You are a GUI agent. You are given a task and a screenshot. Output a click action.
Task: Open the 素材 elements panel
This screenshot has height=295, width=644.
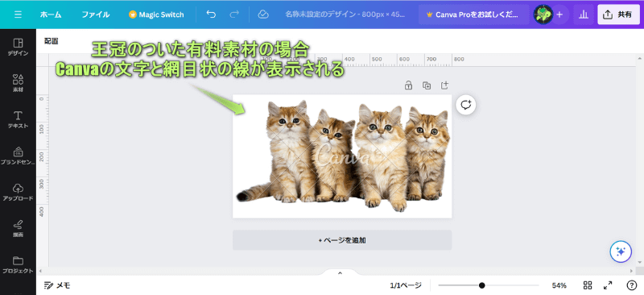[18, 83]
